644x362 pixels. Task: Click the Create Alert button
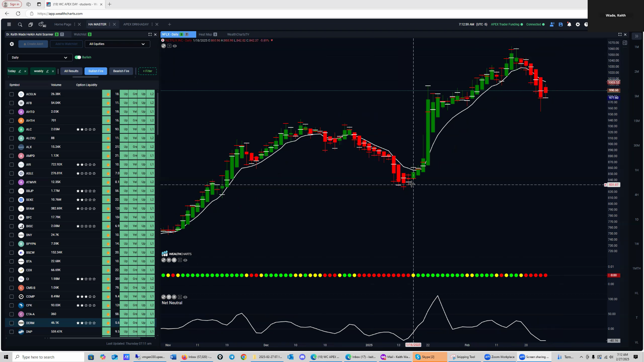tap(33, 44)
